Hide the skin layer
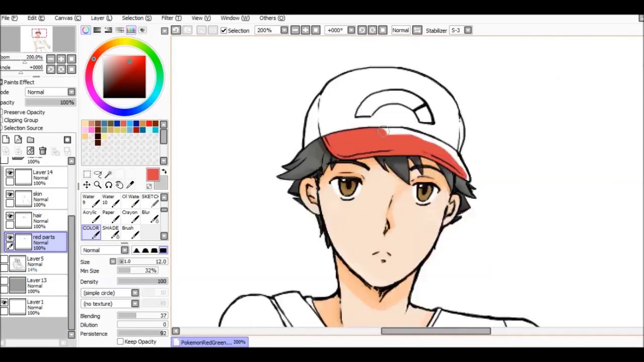The width and height of the screenshot is (644, 362). pyautogui.click(x=10, y=194)
